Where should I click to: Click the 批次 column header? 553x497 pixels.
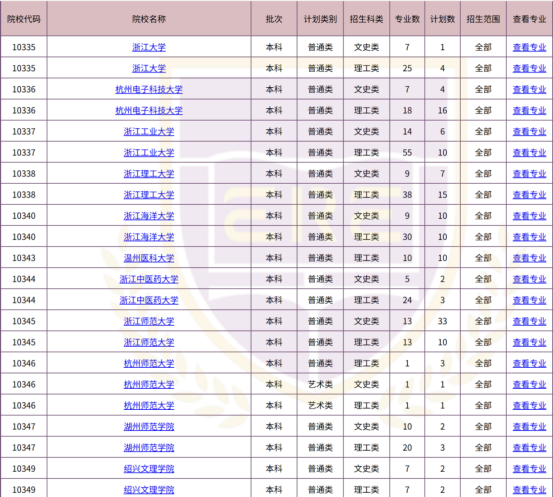[274, 19]
